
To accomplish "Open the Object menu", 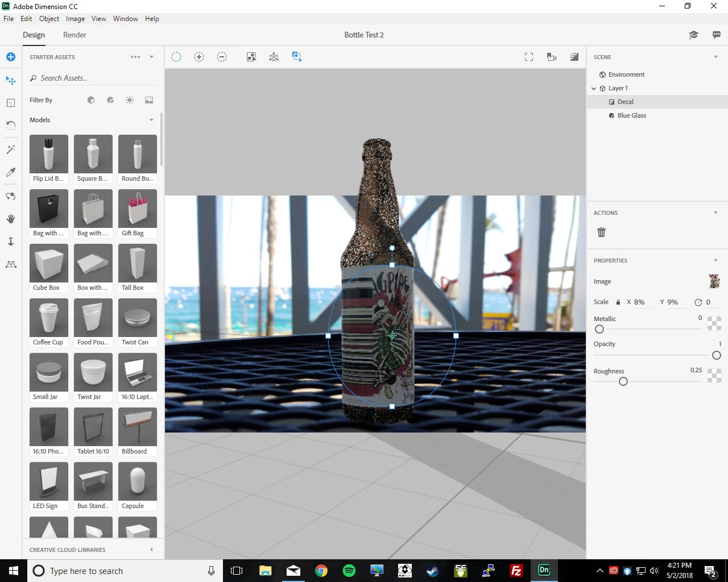I will [49, 19].
